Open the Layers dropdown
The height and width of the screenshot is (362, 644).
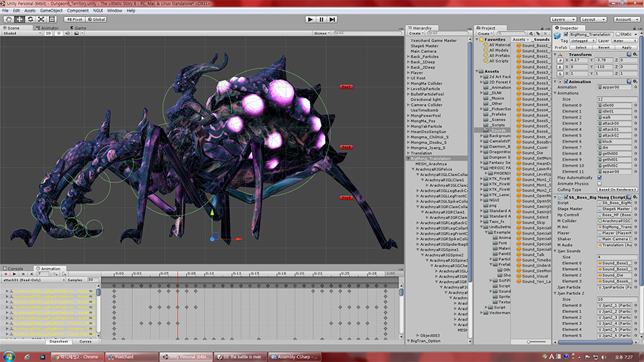click(563, 19)
